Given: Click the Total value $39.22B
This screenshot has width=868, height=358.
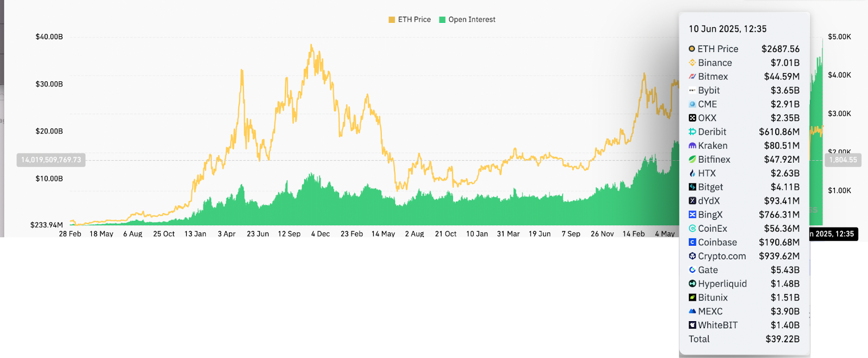Looking at the screenshot, I should tap(782, 339).
